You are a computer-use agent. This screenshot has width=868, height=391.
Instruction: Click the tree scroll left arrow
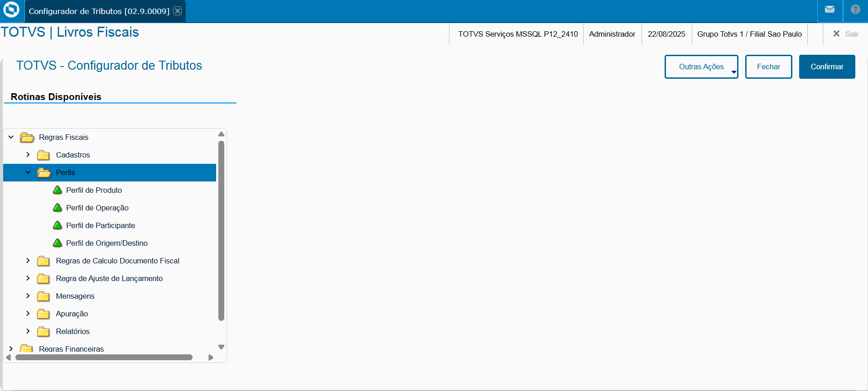pyautogui.click(x=9, y=358)
